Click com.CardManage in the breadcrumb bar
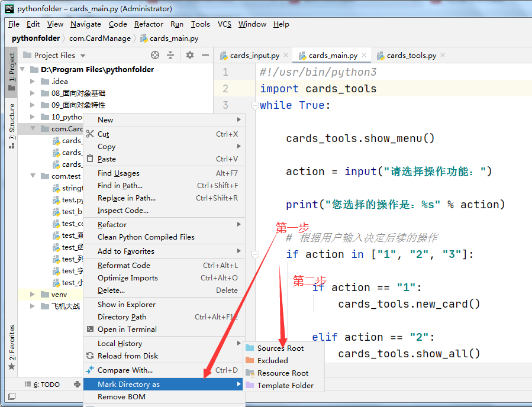The width and height of the screenshot is (532, 407). click(100, 38)
